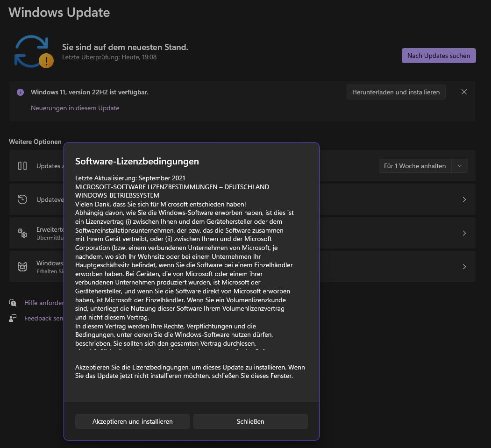Click the Windows 11, version 22H2 ist verfügbar text

[89, 92]
